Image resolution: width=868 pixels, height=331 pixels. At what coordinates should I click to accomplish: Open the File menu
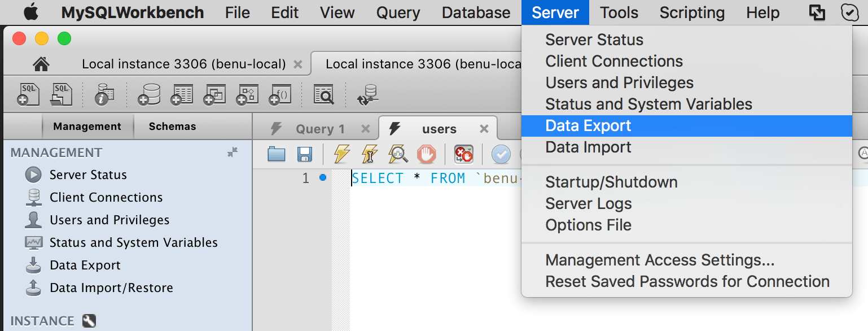237,12
